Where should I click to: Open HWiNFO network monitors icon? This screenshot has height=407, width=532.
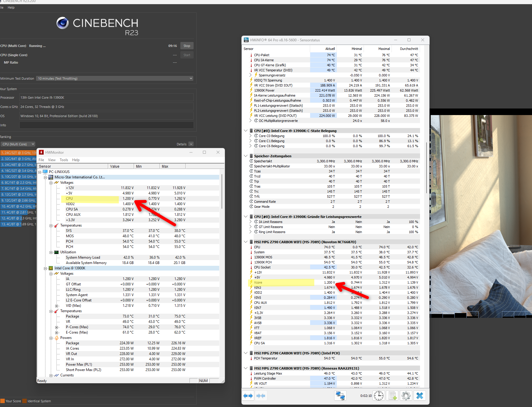tap(340, 396)
